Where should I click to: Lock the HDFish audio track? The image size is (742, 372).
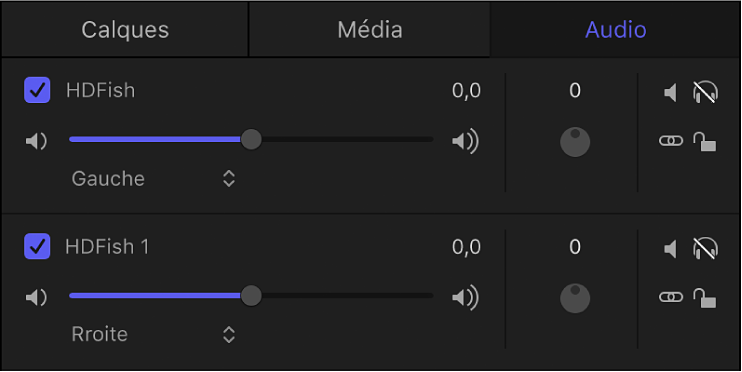tap(705, 142)
